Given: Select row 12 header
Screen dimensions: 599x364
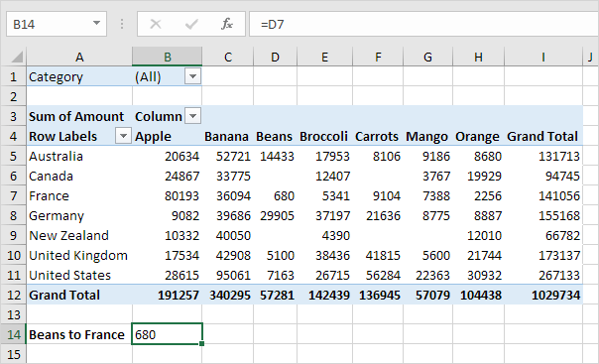Looking at the screenshot, I should (x=13, y=295).
